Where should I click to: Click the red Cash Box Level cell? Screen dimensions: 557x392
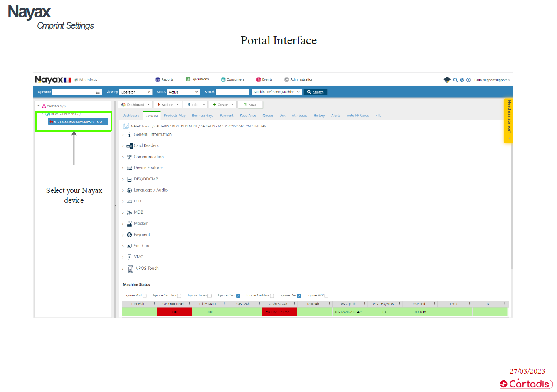tap(175, 312)
